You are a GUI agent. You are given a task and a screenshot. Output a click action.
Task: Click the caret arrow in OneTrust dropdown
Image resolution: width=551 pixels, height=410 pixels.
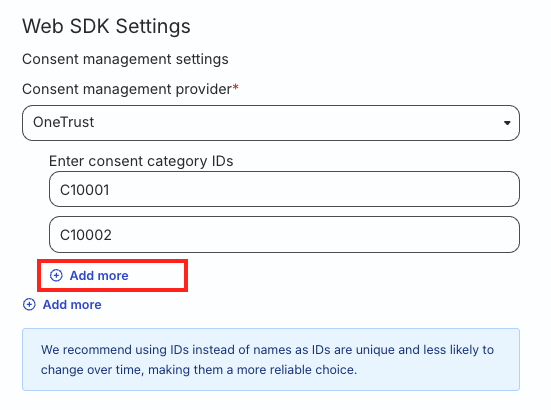(507, 123)
